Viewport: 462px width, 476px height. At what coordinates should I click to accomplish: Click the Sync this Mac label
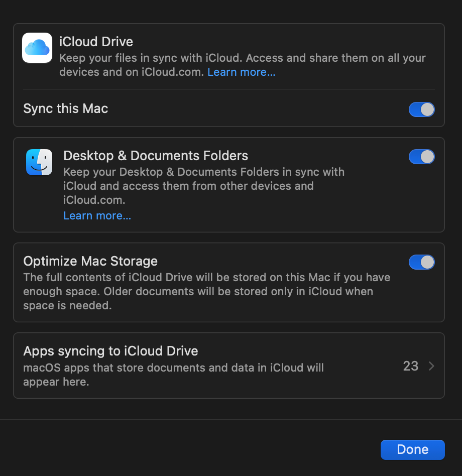(x=65, y=108)
